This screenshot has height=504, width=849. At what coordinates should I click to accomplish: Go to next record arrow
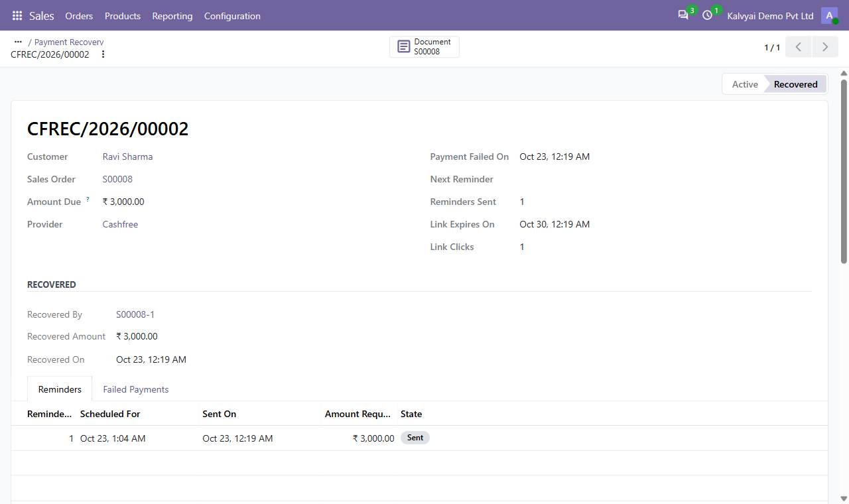click(824, 47)
